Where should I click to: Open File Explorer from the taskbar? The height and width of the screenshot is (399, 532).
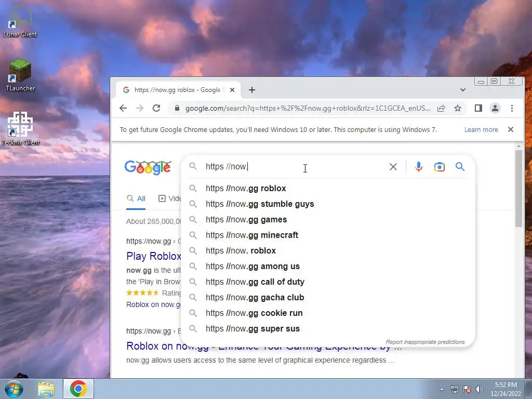46,389
